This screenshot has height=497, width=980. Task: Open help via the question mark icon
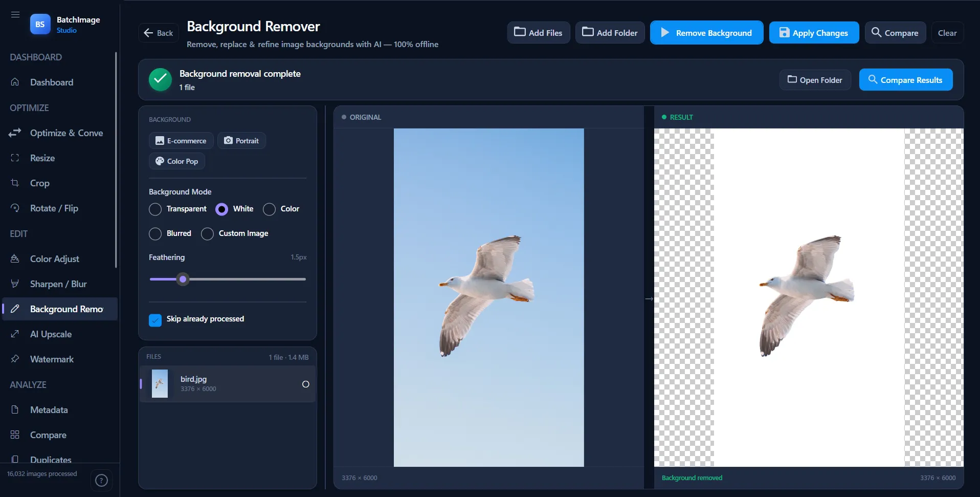pos(101,480)
